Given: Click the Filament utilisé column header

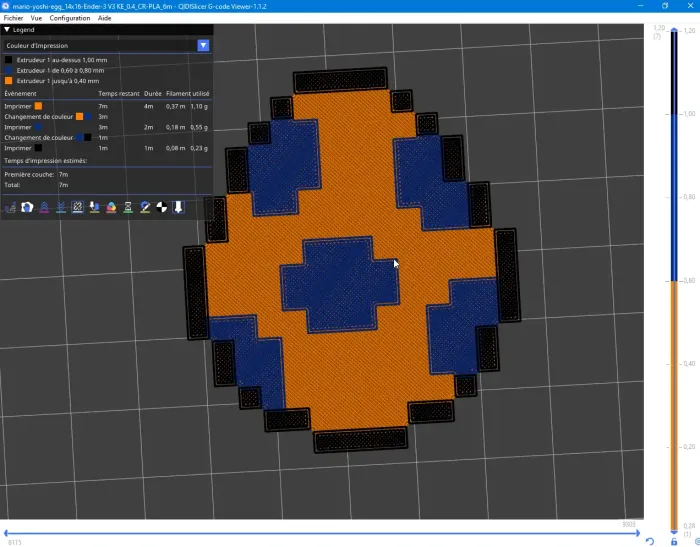Looking at the screenshot, I should (188, 93).
